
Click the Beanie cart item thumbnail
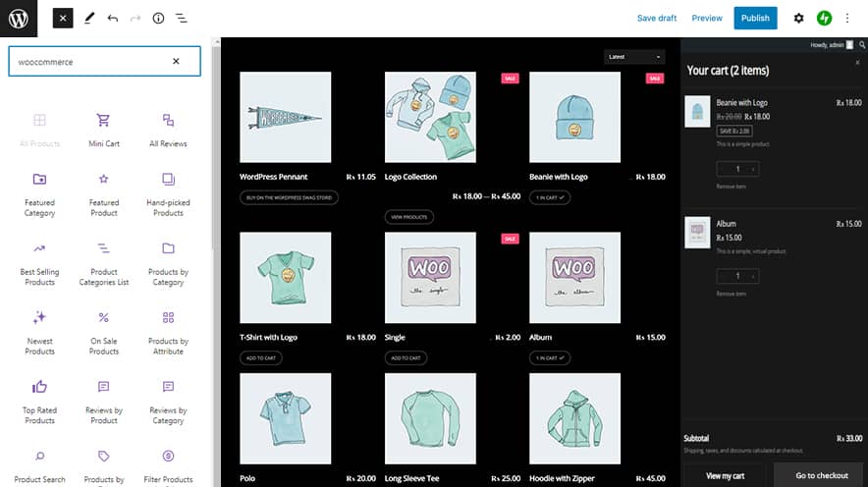coord(697,111)
